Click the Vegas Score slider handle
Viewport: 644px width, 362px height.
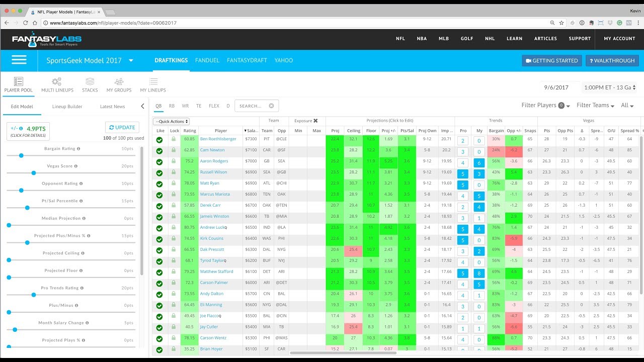coord(34,173)
